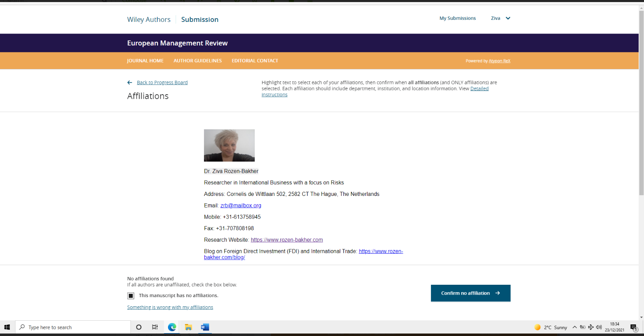
Task: Open Author Guidelines menu item
Action: point(197,61)
